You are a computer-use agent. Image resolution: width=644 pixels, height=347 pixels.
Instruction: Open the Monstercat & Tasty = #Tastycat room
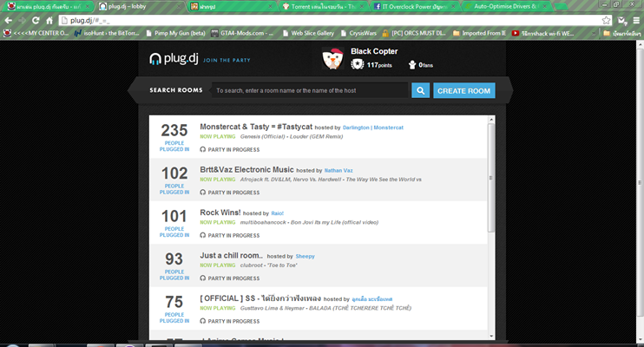point(256,127)
